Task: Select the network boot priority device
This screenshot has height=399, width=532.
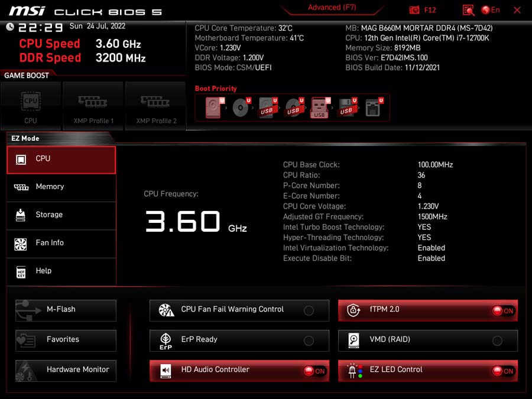Action: point(374,108)
